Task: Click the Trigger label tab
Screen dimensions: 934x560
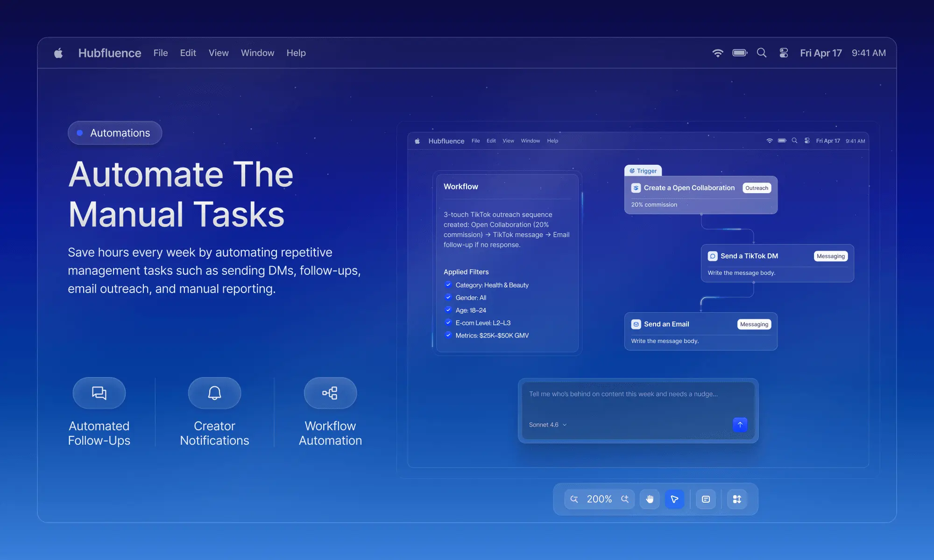Action: coord(643,171)
